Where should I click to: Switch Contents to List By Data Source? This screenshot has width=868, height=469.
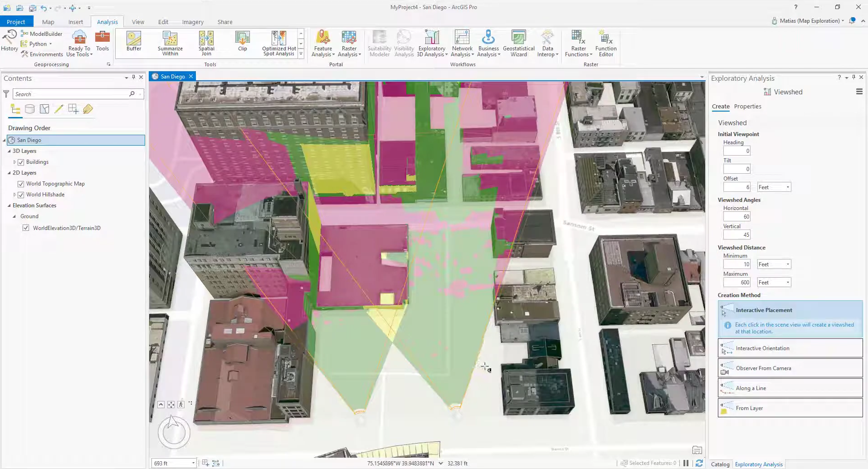[x=29, y=109]
